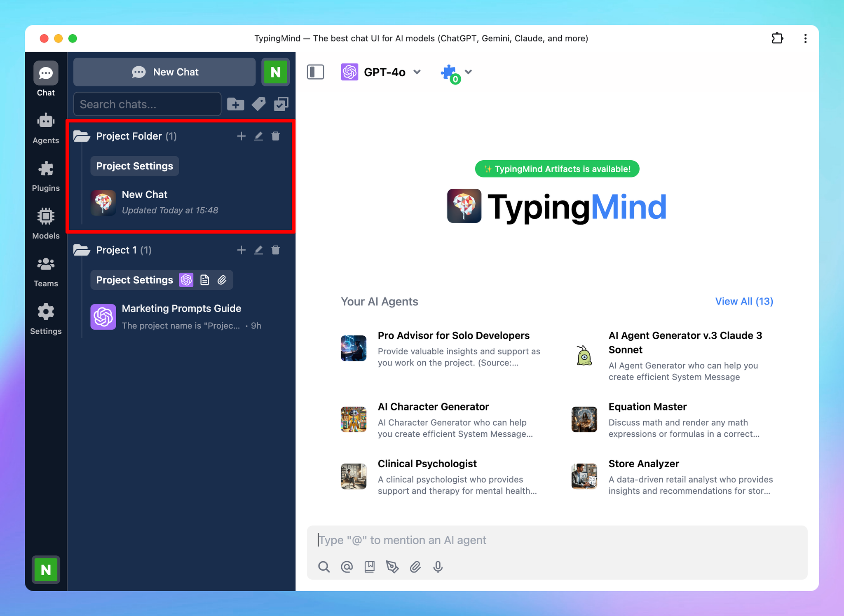Add a chat to Project 1
844x616 pixels.
pyautogui.click(x=241, y=250)
